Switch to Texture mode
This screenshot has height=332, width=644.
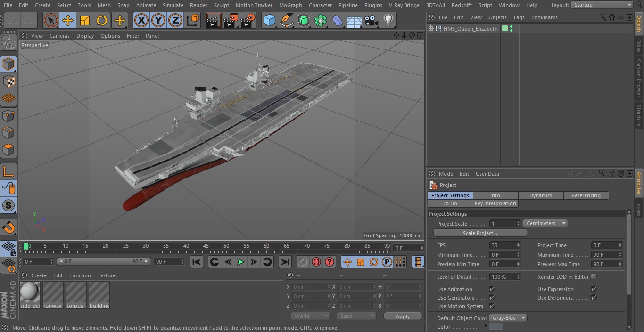[x=8, y=81]
